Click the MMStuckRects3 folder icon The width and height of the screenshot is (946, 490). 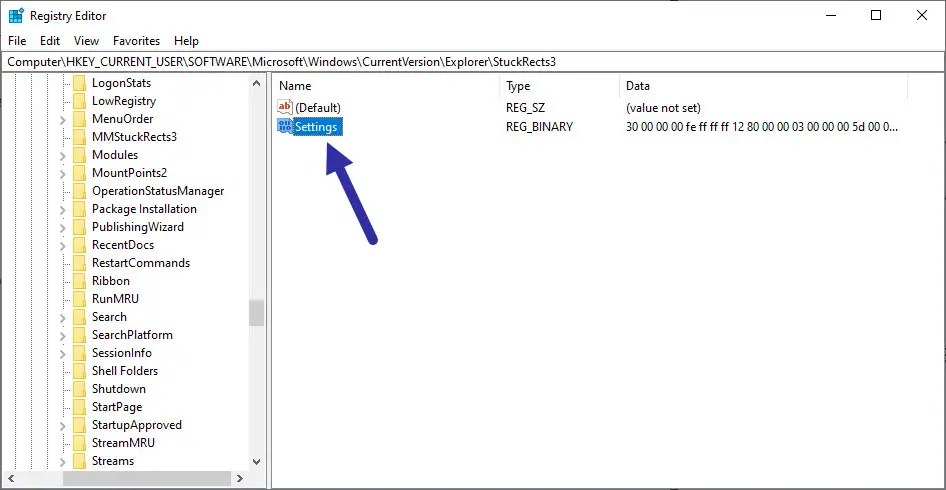tap(79, 137)
